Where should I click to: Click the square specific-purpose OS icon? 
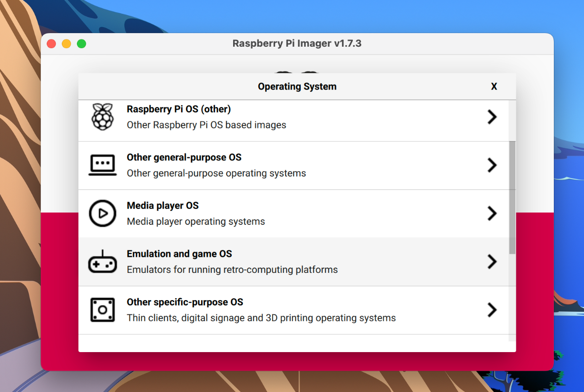pos(103,310)
